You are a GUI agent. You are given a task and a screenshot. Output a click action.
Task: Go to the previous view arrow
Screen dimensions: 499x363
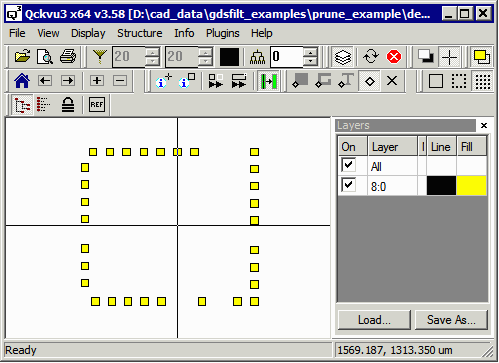point(45,81)
